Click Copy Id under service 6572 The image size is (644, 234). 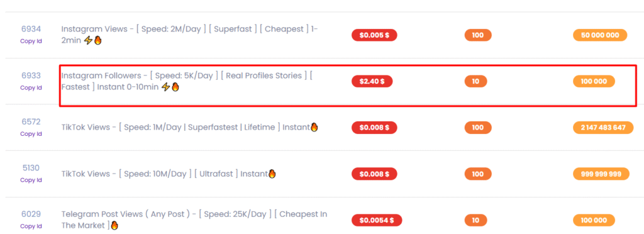pos(31,134)
